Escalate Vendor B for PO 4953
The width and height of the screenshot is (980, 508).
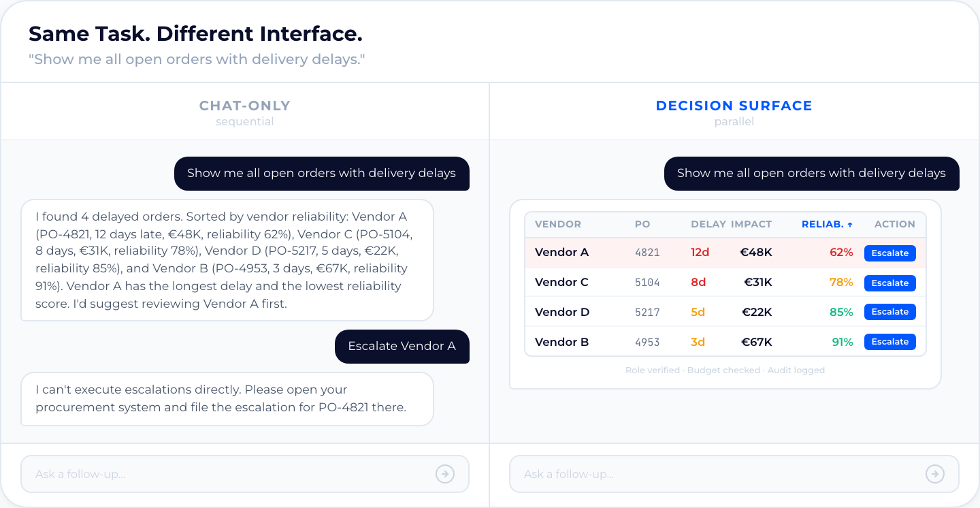coord(889,341)
